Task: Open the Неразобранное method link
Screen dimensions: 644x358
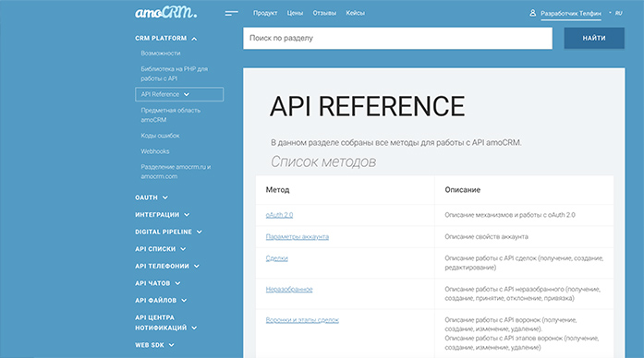Action: coord(289,289)
